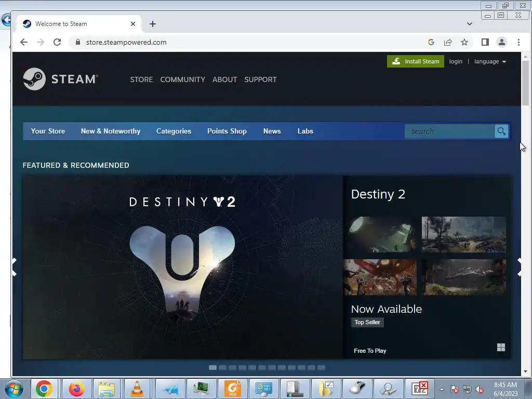
Task: Open the 7-Zip taskbar icon
Action: pos(419,389)
